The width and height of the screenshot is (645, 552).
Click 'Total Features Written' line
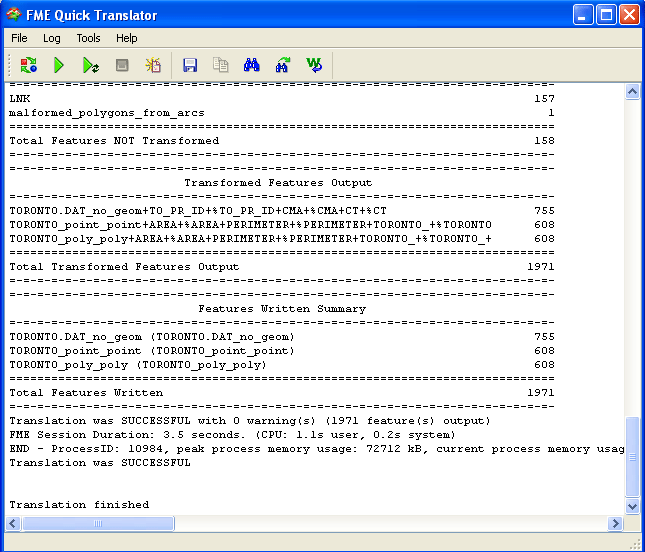click(x=282, y=392)
